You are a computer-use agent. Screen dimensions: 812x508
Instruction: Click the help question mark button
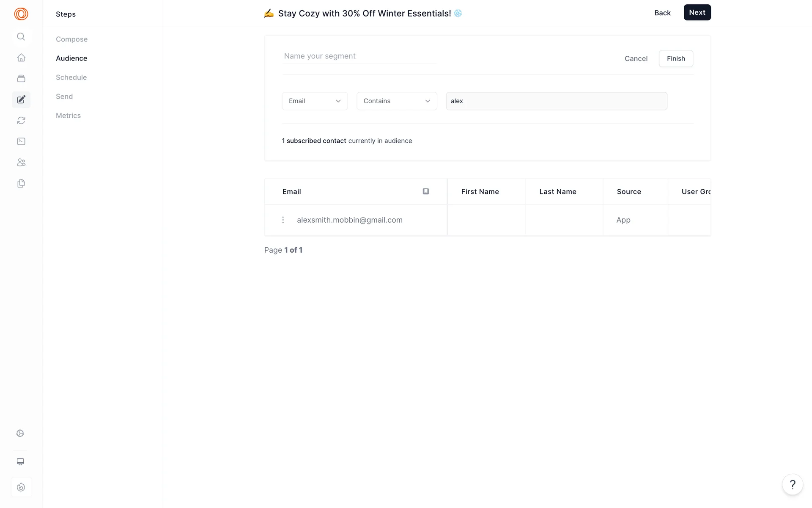coord(792,484)
